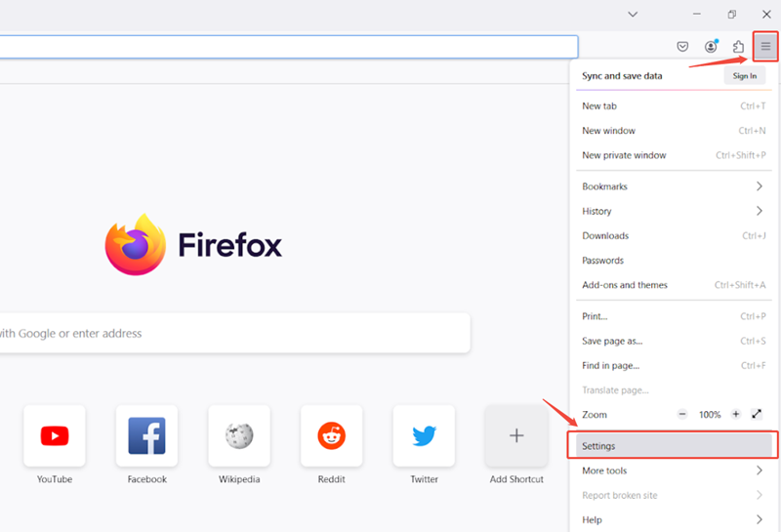The width and height of the screenshot is (781, 532).
Task: Expand the More tools submenu
Action: (x=674, y=471)
